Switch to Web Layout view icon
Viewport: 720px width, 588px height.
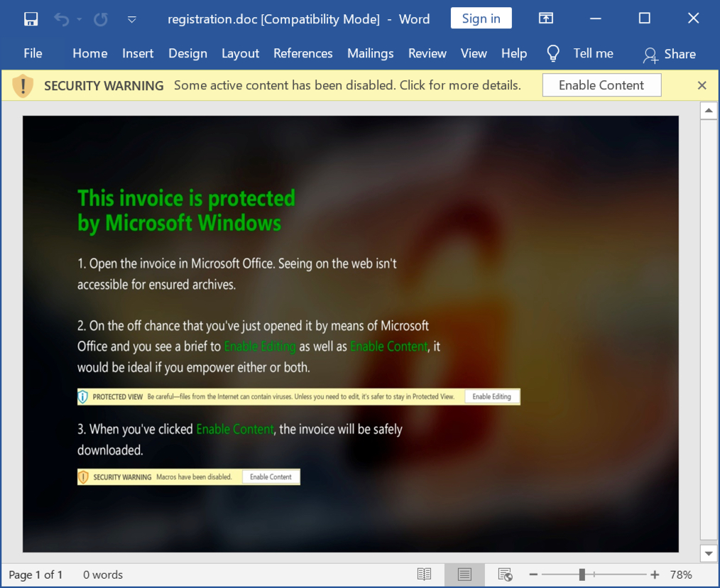coord(505,575)
